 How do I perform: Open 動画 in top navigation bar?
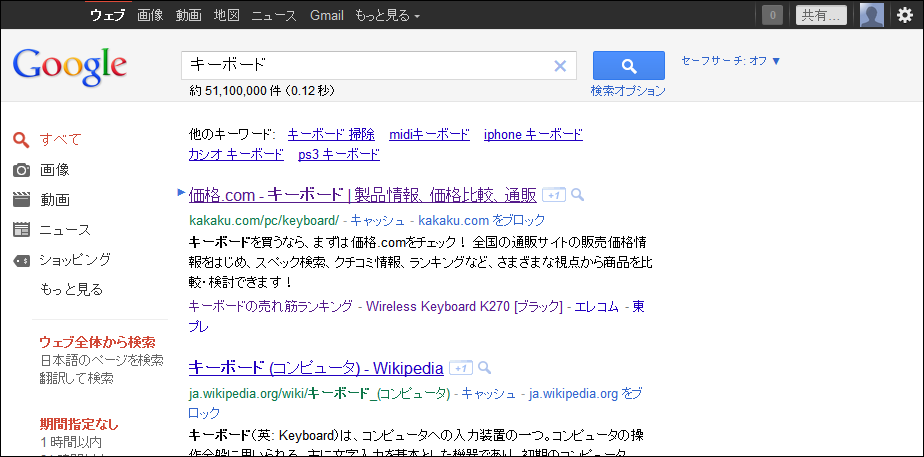click(188, 15)
